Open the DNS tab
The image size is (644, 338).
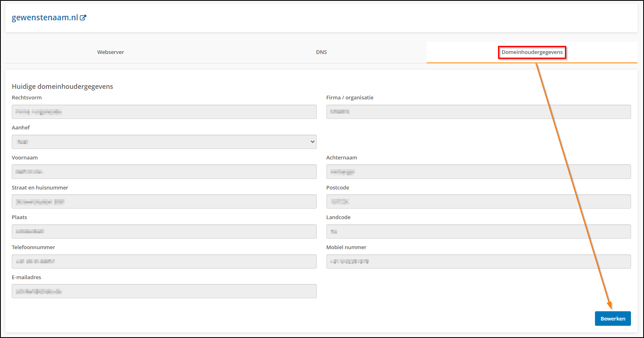(321, 52)
